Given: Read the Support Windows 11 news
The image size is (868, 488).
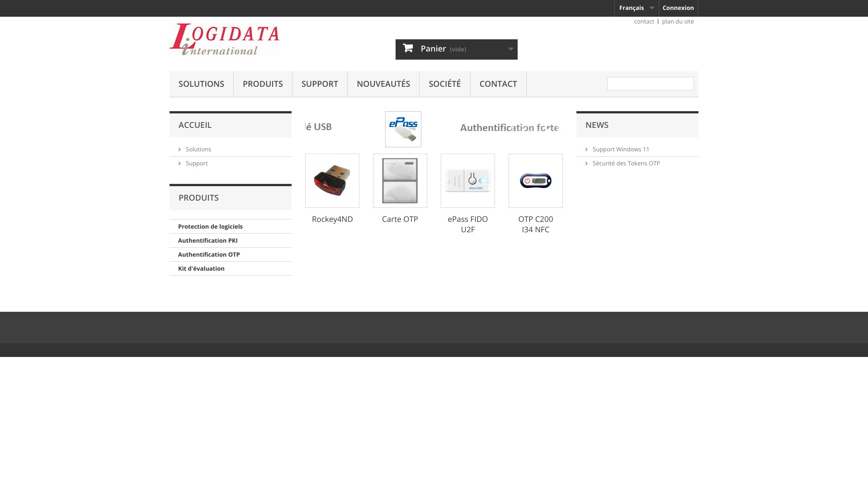Looking at the screenshot, I should (x=621, y=150).
